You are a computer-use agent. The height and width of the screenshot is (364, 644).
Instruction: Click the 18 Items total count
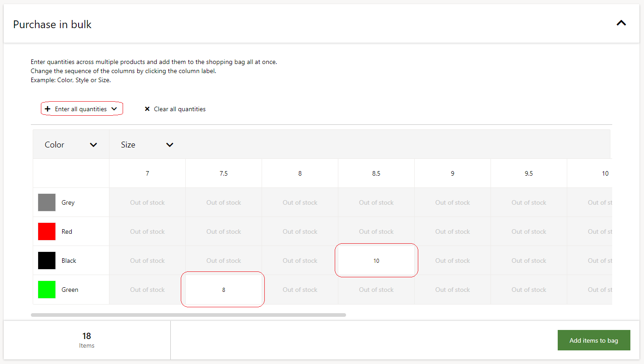coord(87,340)
